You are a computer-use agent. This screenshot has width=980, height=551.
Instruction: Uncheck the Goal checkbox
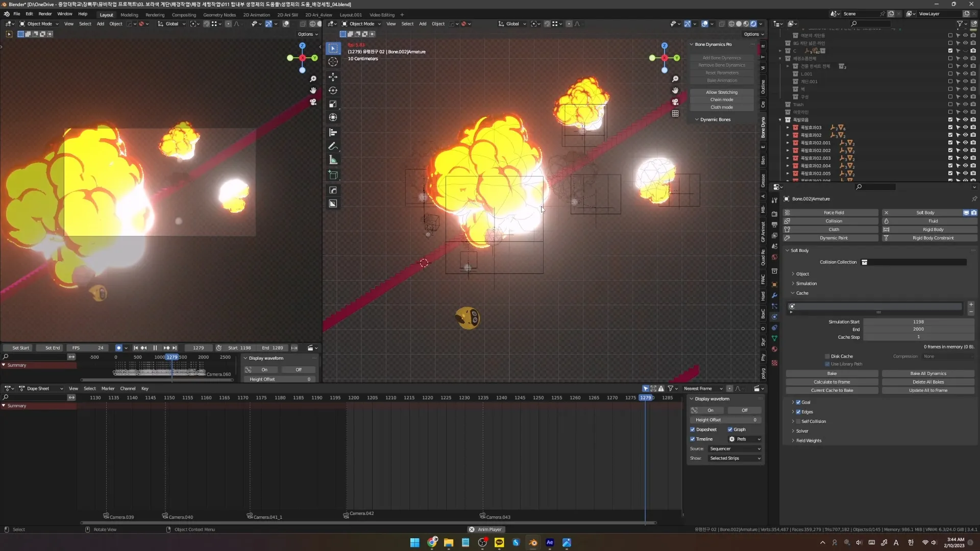[798, 402]
